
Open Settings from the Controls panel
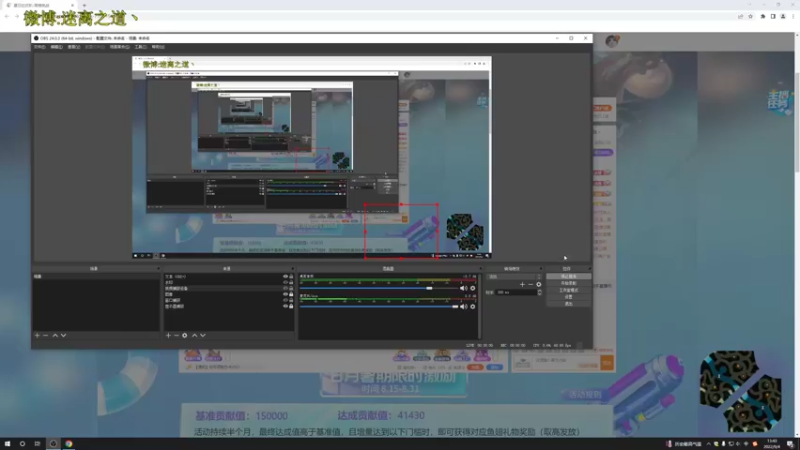pos(568,296)
